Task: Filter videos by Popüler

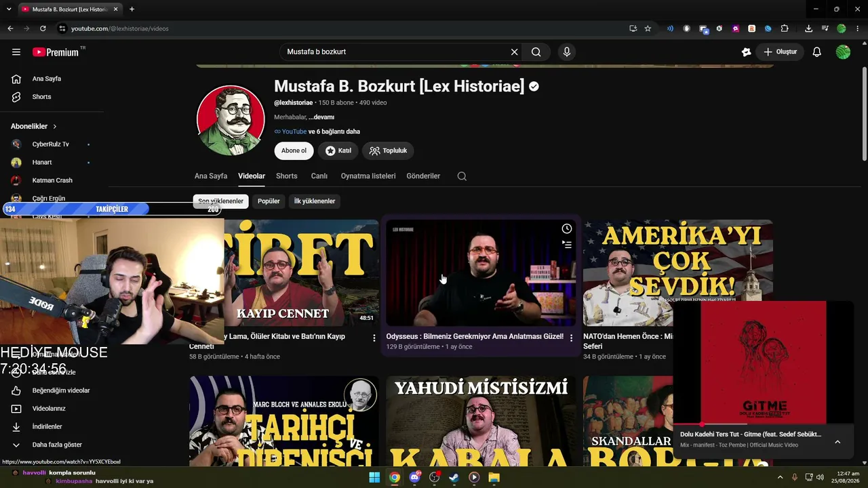Action: coord(269,201)
